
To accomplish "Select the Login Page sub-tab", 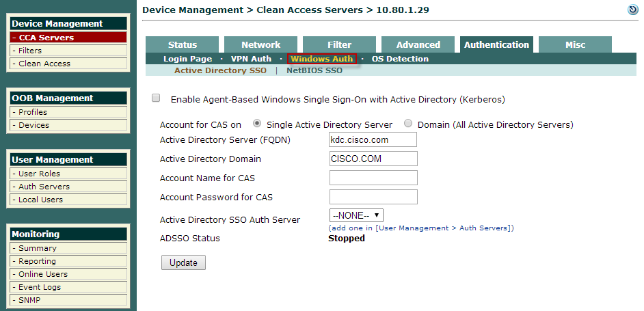I will [x=188, y=59].
